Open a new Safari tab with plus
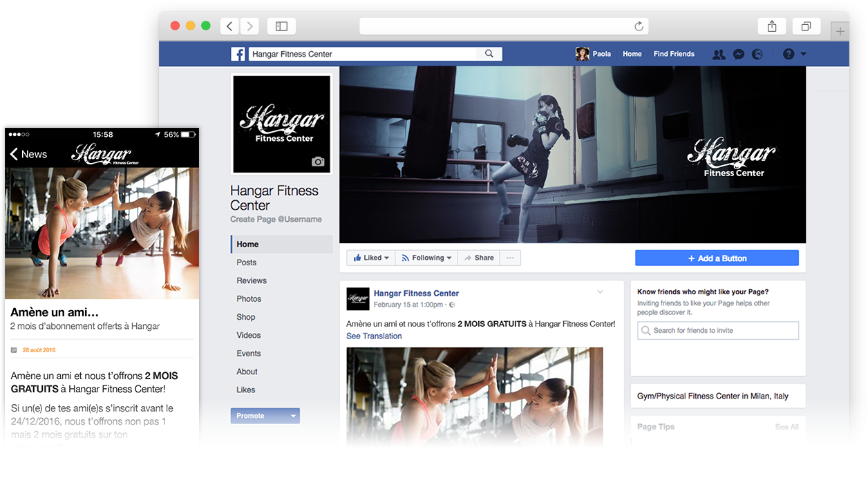The width and height of the screenshot is (868, 498). (x=840, y=31)
